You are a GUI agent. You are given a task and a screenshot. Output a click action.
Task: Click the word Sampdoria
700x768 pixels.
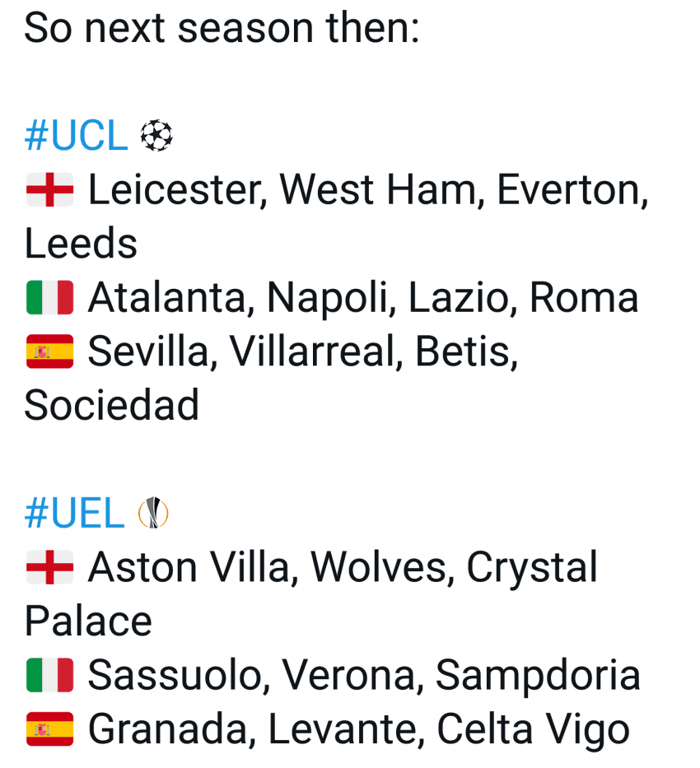pyautogui.click(x=538, y=677)
